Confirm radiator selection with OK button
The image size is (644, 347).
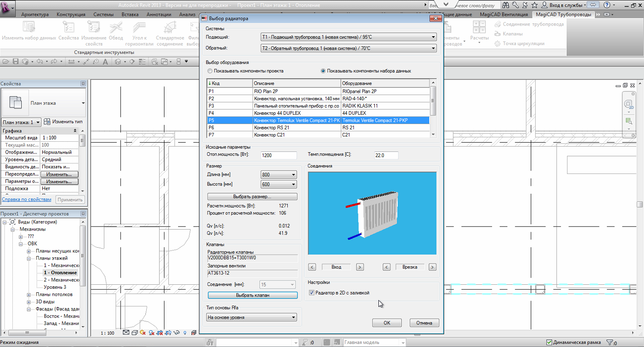pyautogui.click(x=387, y=323)
